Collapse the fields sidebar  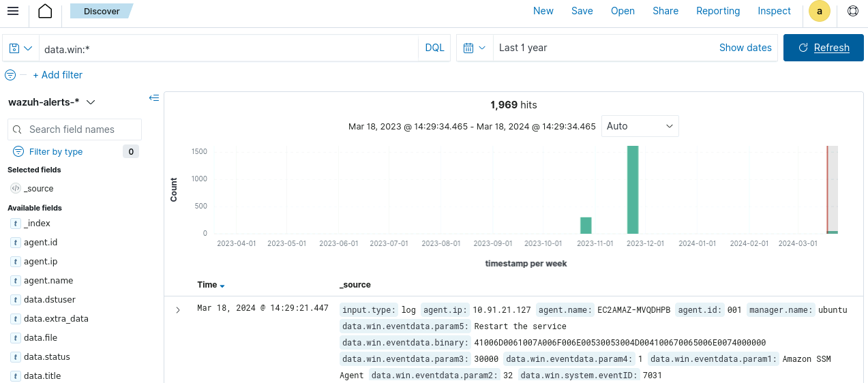pos(154,98)
